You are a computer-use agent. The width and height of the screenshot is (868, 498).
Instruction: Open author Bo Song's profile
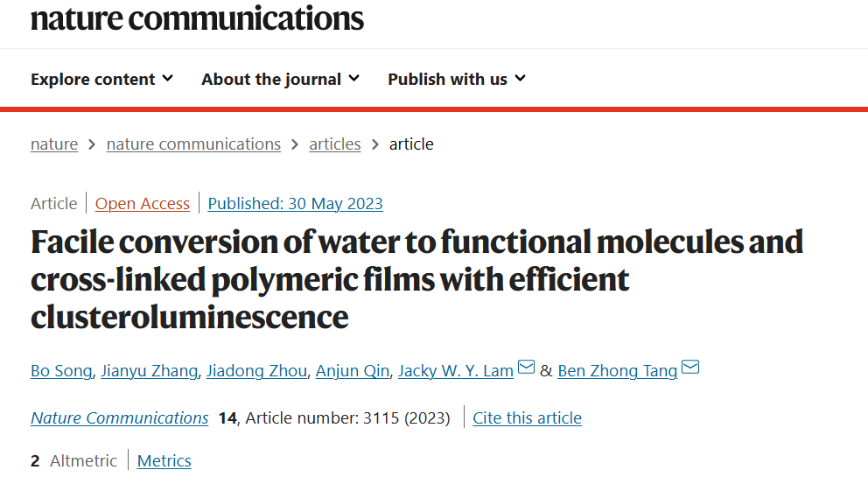click(x=61, y=370)
